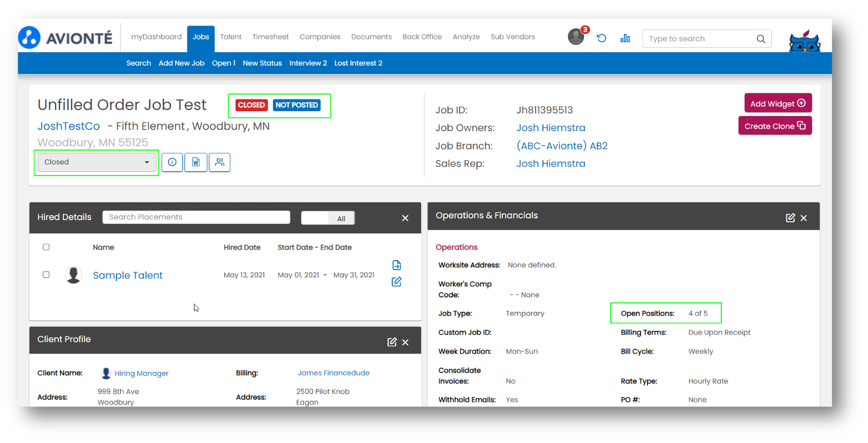Click the search magnifier icon

tap(761, 38)
